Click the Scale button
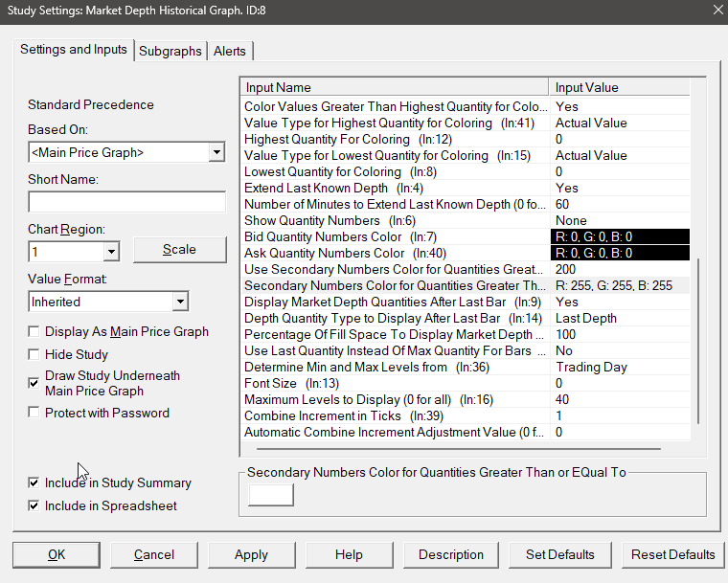Viewport: 728px width, 583px height. pyautogui.click(x=179, y=250)
